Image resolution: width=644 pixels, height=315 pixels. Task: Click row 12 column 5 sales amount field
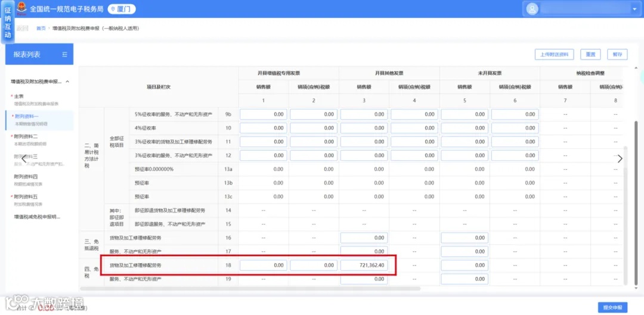(x=465, y=155)
